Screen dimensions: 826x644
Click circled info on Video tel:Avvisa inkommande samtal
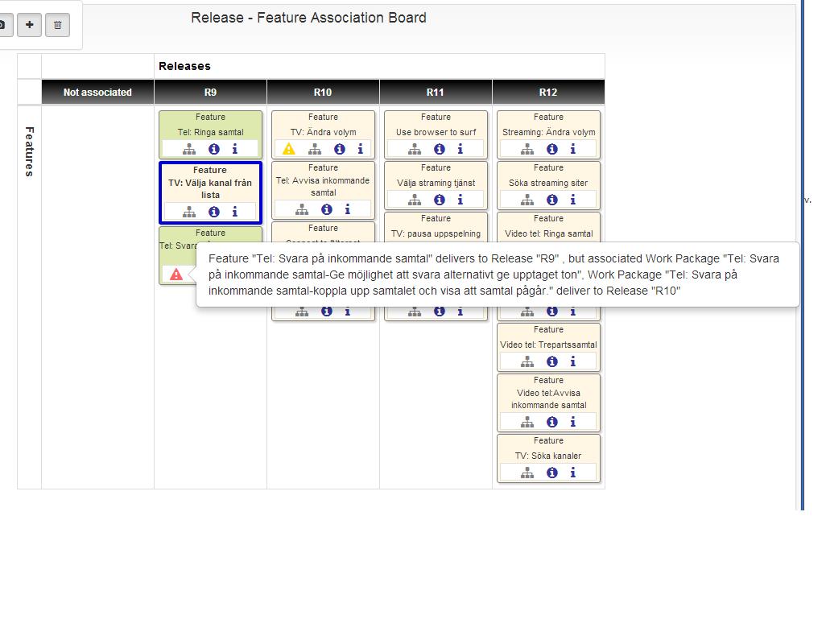tap(552, 422)
